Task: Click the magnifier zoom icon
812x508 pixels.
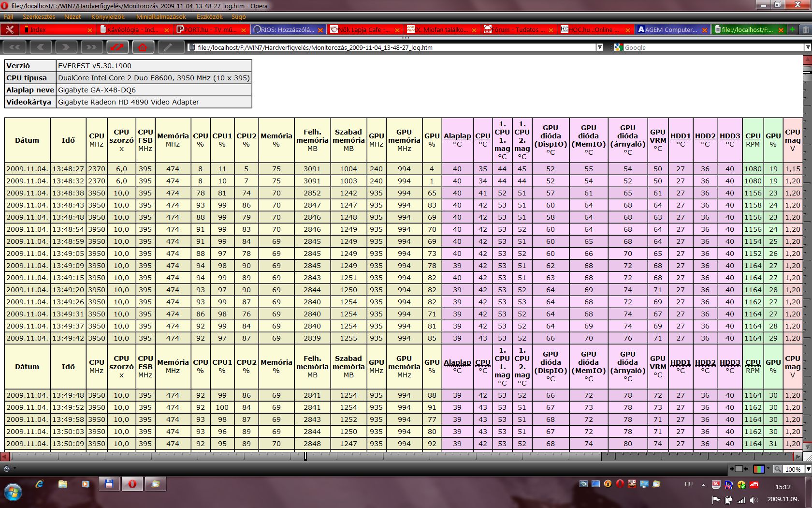Action: pos(778,469)
